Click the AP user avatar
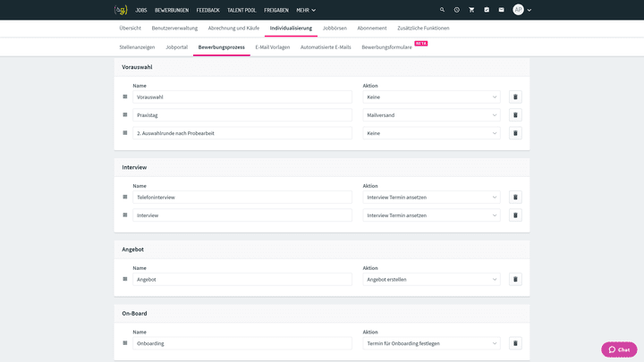Screen dimensions: 644x362 (518, 10)
